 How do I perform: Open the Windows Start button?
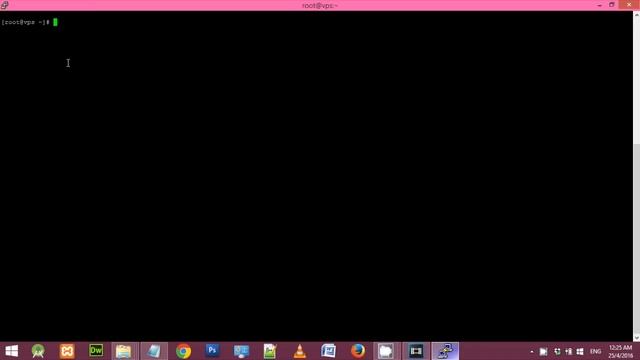tap(11, 351)
